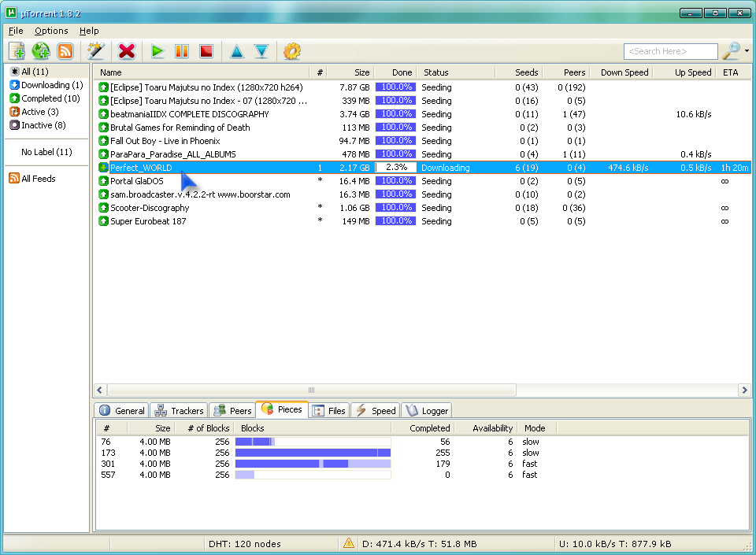Select Portal GlaDOS torrent row
Image resolution: width=756 pixels, height=555 pixels.
422,181
